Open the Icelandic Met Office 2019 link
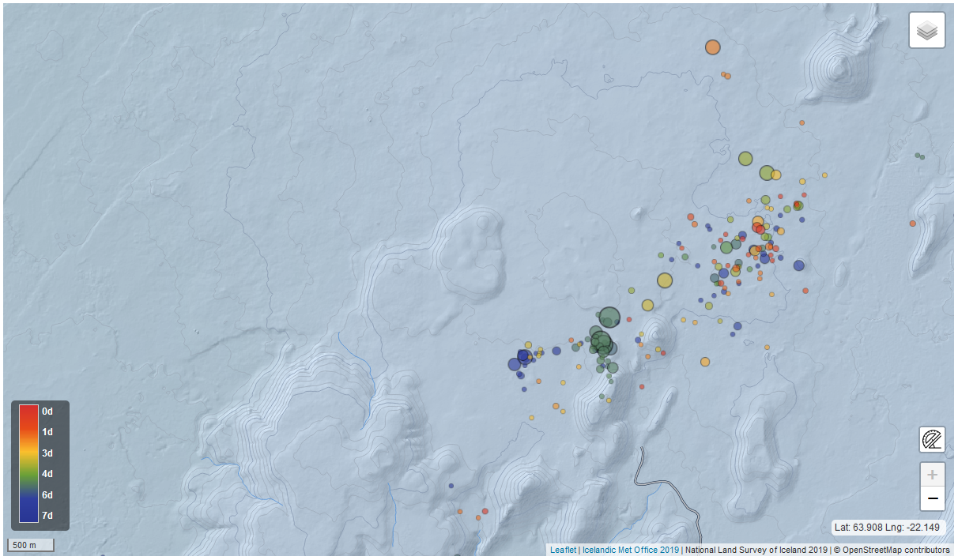The height and width of the screenshot is (560, 958). click(630, 550)
